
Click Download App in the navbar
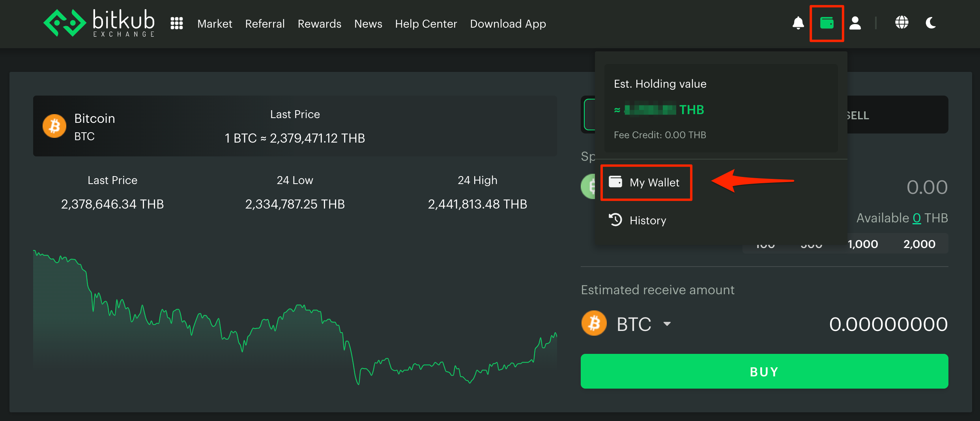click(x=508, y=24)
